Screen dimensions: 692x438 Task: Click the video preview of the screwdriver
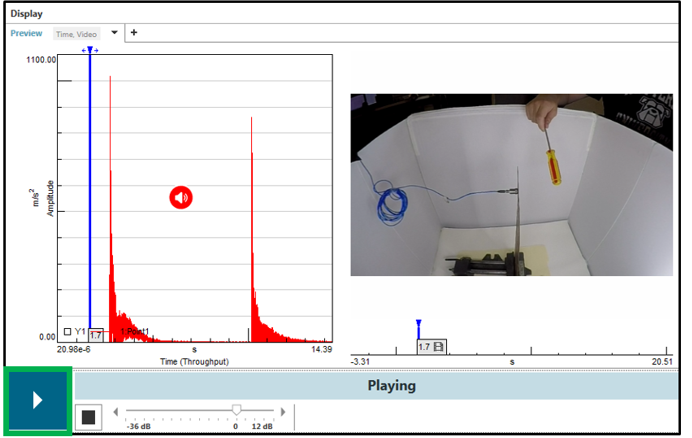coord(511,184)
